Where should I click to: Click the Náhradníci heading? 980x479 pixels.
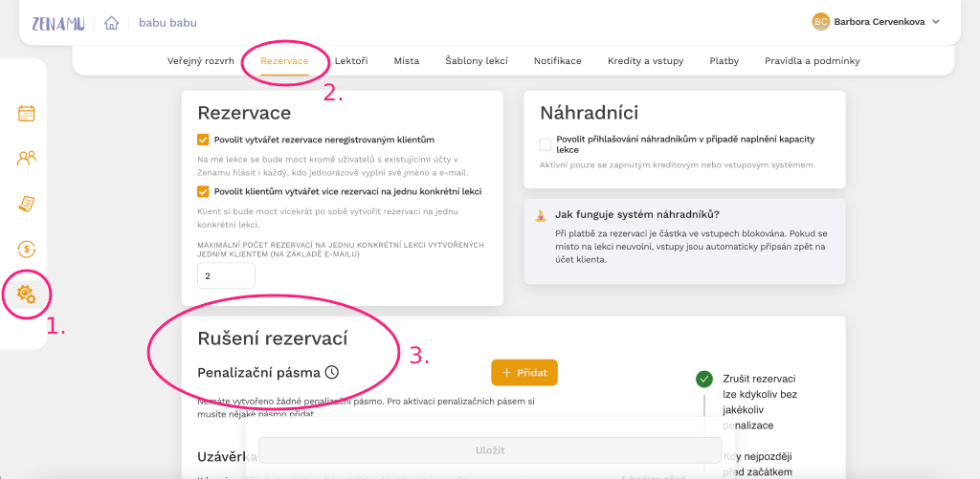tap(590, 113)
